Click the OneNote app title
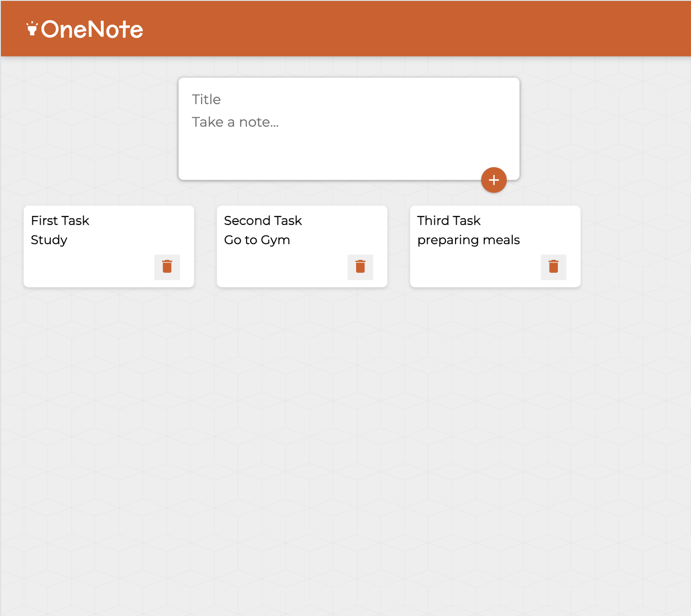Viewport: 691px width, 616px height. [x=92, y=29]
